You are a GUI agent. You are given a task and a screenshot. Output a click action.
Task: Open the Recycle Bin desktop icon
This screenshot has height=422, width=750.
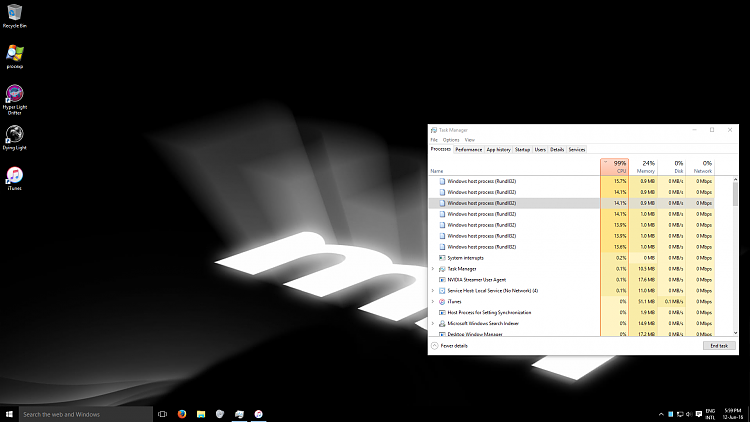tap(14, 16)
